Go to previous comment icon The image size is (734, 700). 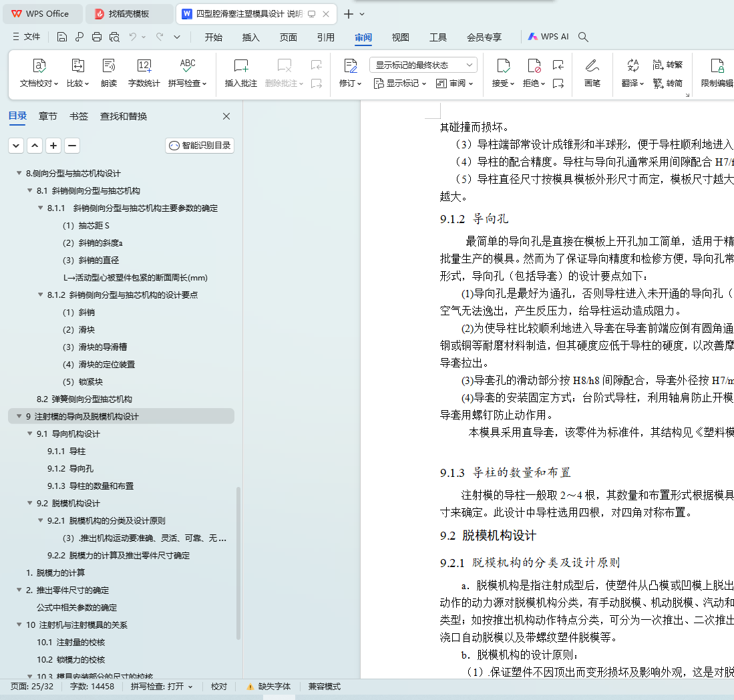coord(317,65)
